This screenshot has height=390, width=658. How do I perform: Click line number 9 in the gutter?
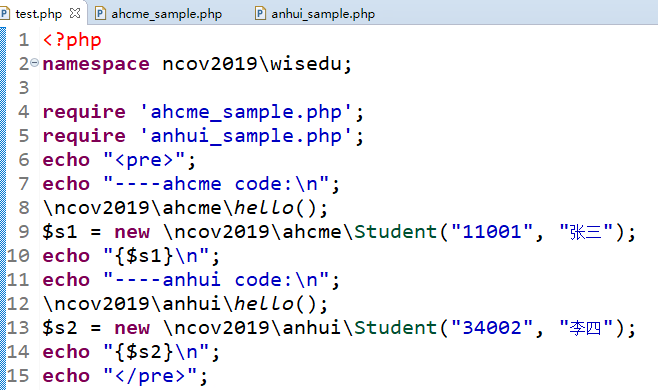click(24, 232)
